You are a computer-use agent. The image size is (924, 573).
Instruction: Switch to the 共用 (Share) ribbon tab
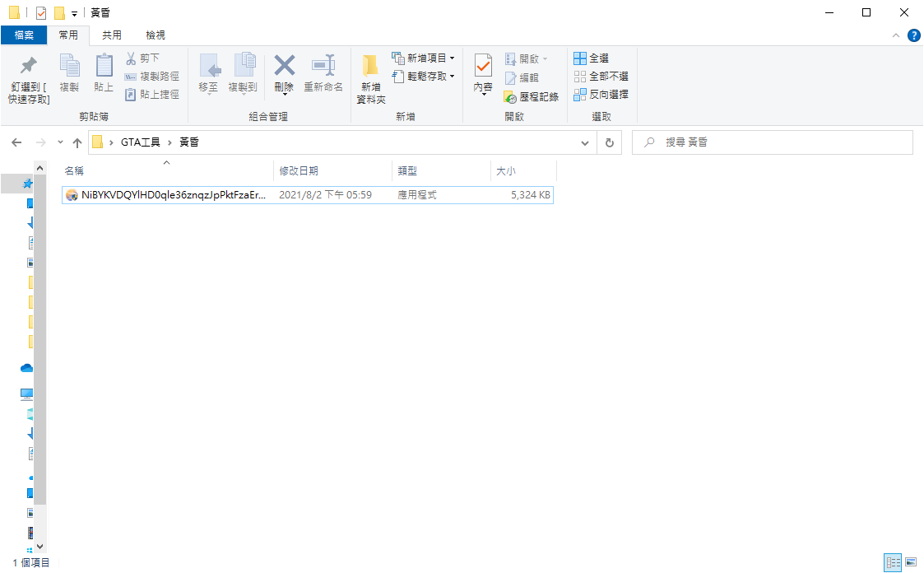(x=112, y=35)
